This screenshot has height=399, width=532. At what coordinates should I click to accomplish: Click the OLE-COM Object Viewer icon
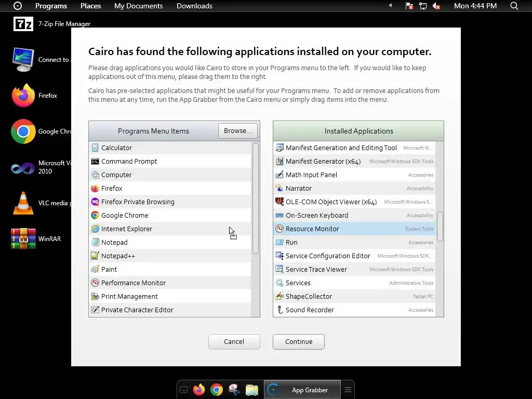point(279,202)
